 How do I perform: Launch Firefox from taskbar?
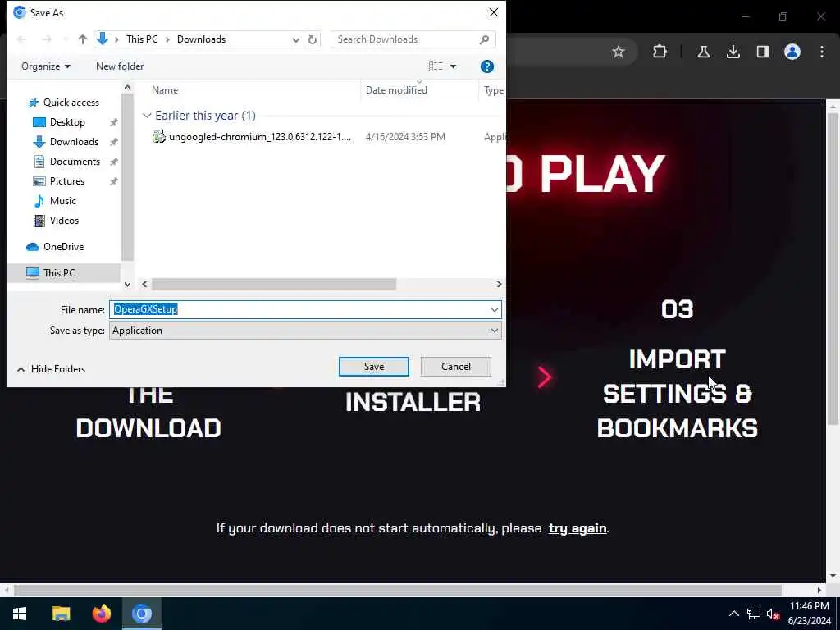click(x=101, y=614)
